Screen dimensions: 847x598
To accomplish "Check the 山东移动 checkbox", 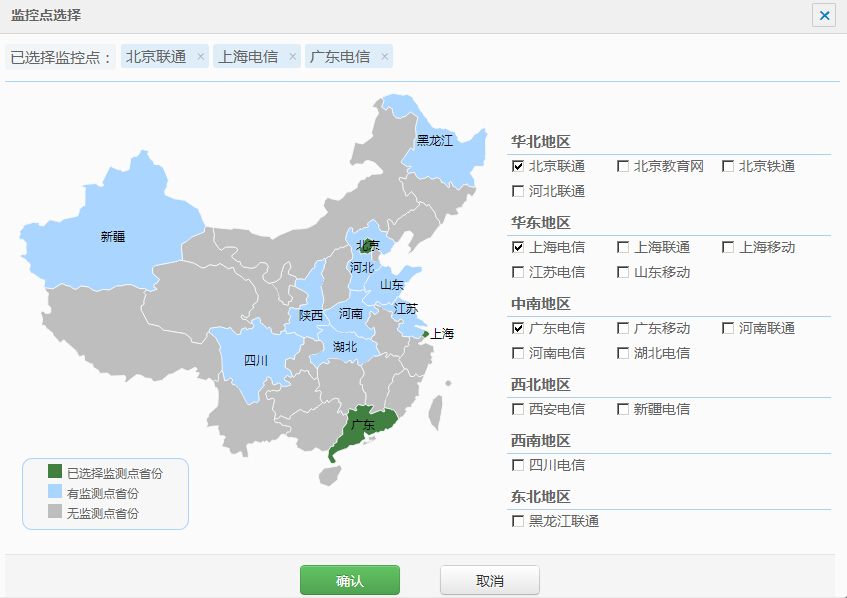I will click(x=623, y=272).
